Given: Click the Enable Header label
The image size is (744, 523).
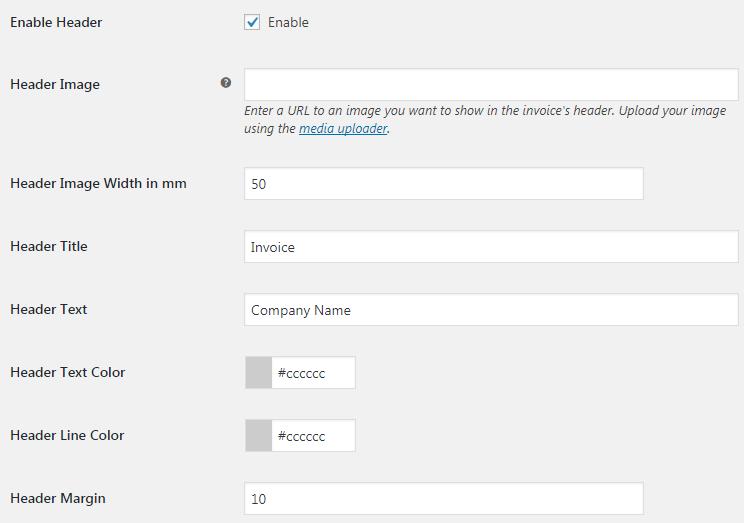Looking at the screenshot, I should tap(56, 22).
